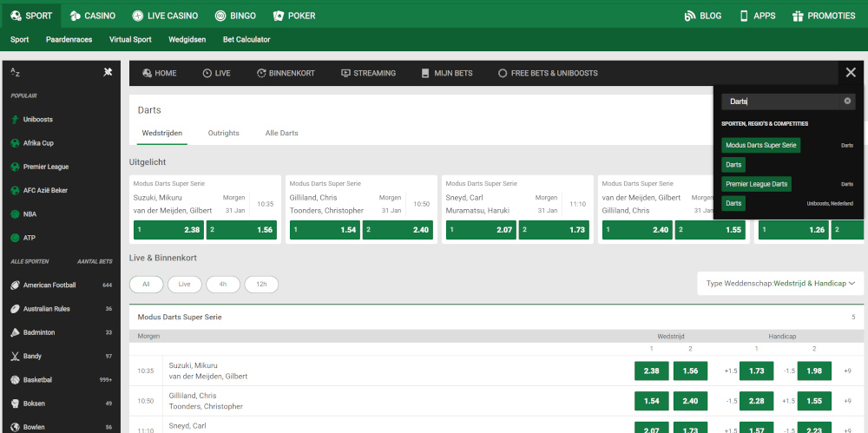Click the American Football icon
Screen dimensions: 868x433
tap(15, 285)
